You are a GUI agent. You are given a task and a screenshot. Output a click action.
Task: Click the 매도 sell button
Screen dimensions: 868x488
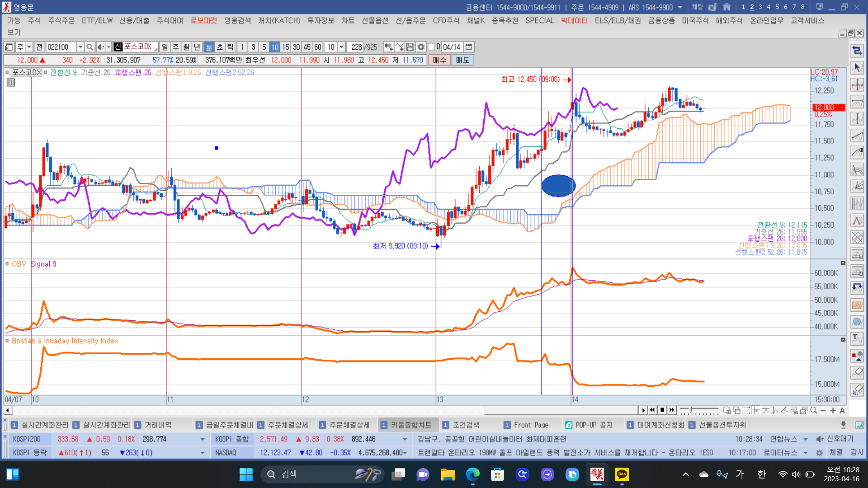click(462, 60)
